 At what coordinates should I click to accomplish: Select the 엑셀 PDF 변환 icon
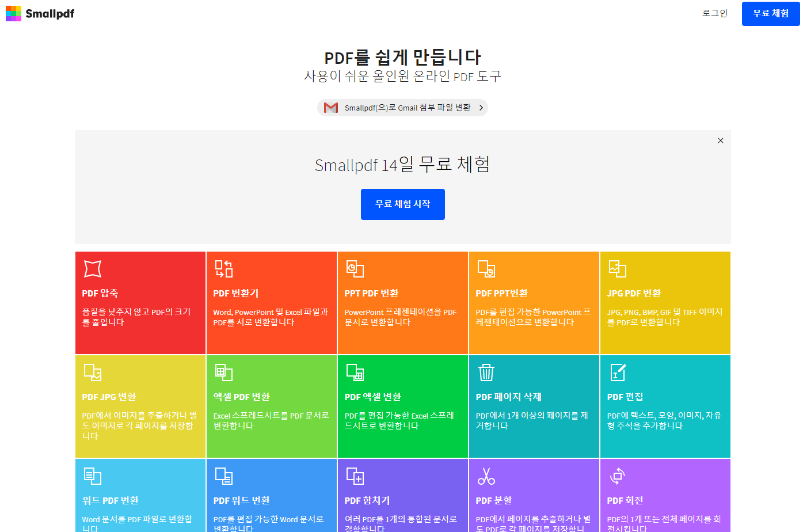click(224, 373)
